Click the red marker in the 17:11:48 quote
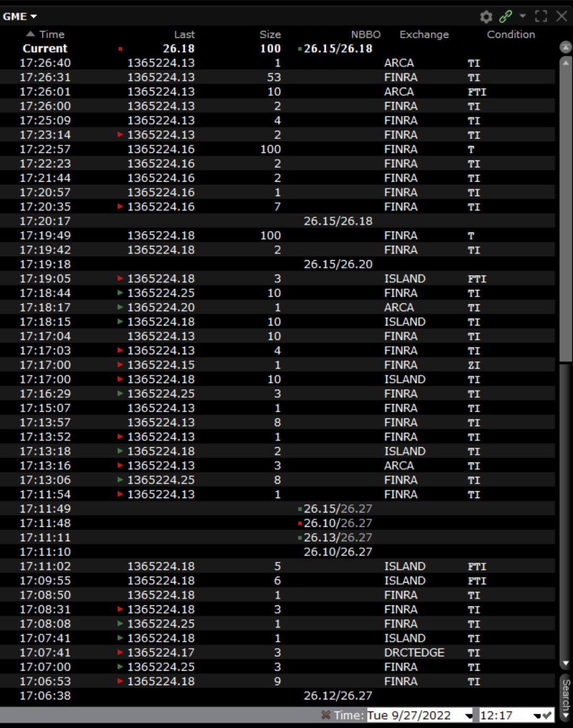The width and height of the screenshot is (573, 728). tap(300, 523)
